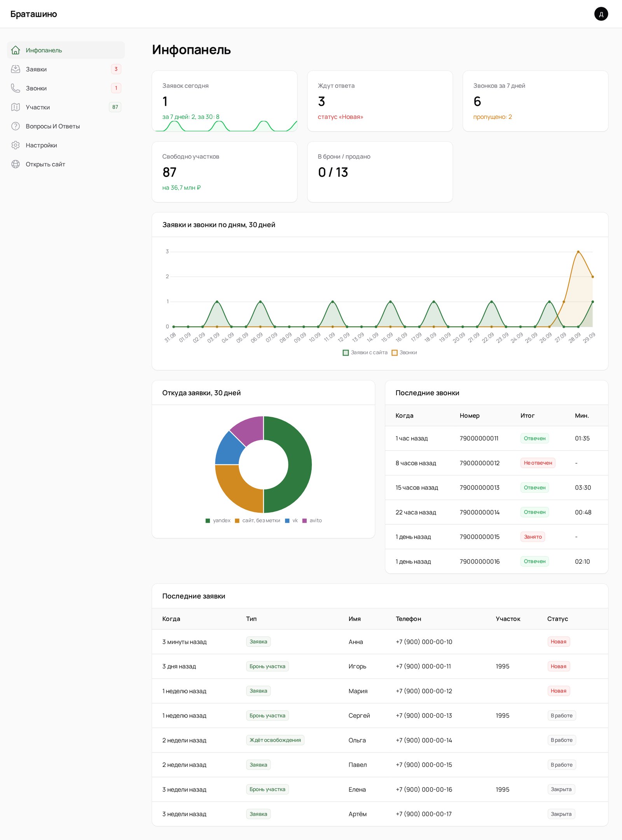Click the globe icon for Открыть сайт
Image resolution: width=622 pixels, height=840 pixels.
16,164
